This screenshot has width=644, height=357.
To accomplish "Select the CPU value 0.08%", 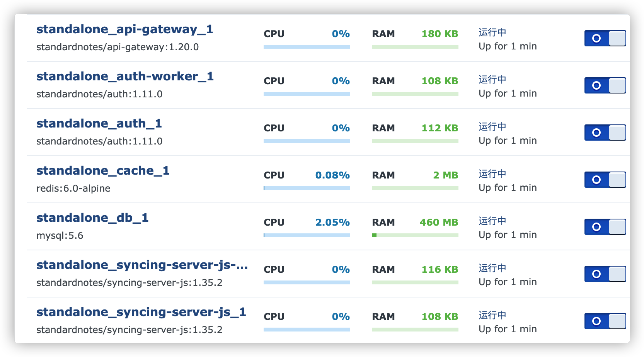I will click(332, 175).
